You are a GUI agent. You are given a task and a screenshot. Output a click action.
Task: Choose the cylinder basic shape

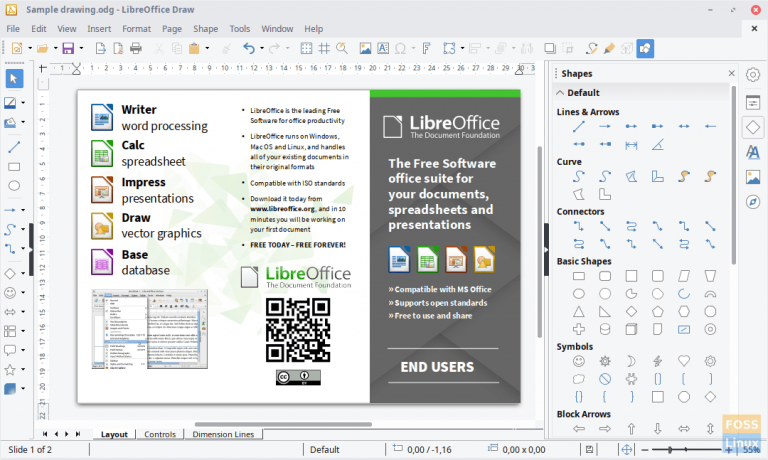(x=605, y=329)
